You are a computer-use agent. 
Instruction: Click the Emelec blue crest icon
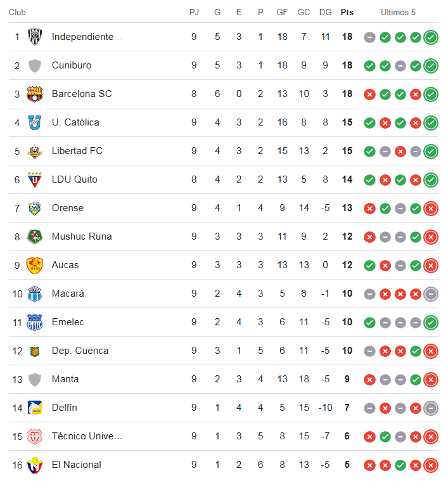point(35,322)
